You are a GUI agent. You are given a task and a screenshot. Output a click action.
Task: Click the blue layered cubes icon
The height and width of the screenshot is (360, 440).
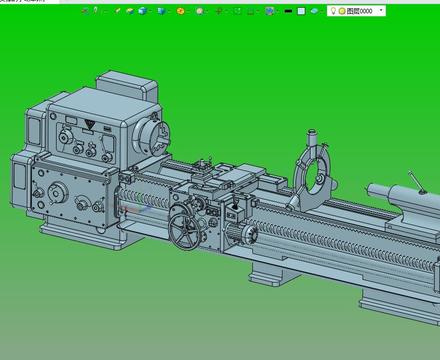[x=161, y=11]
